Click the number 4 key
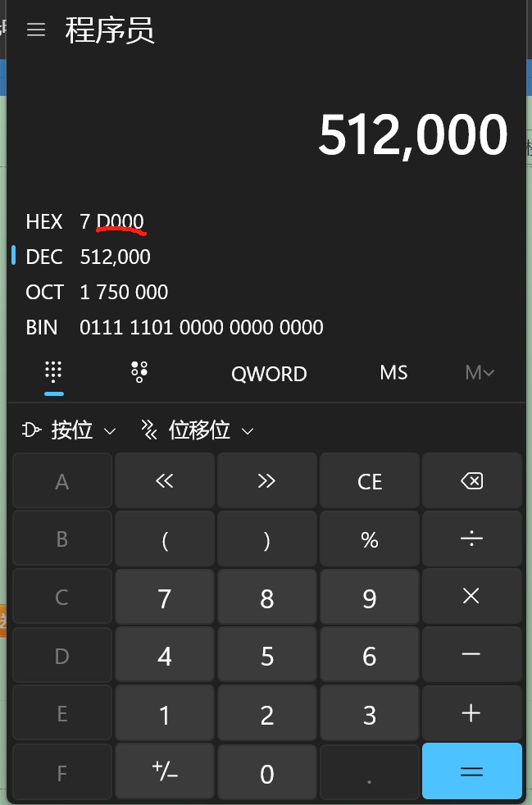The image size is (532, 805). [164, 655]
